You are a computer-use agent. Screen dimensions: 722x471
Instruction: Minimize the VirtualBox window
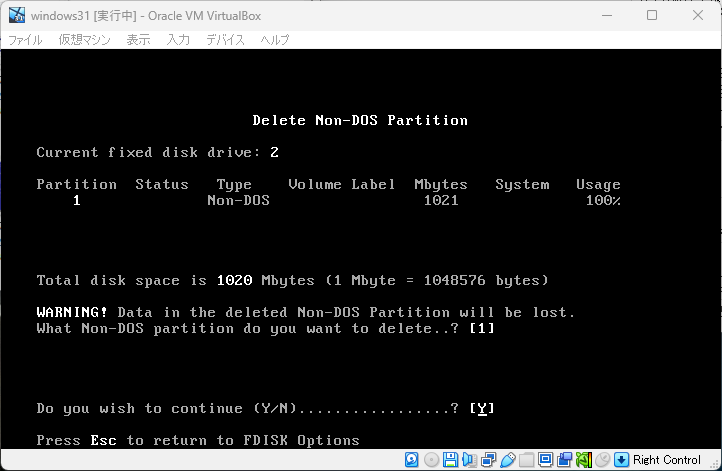607,15
